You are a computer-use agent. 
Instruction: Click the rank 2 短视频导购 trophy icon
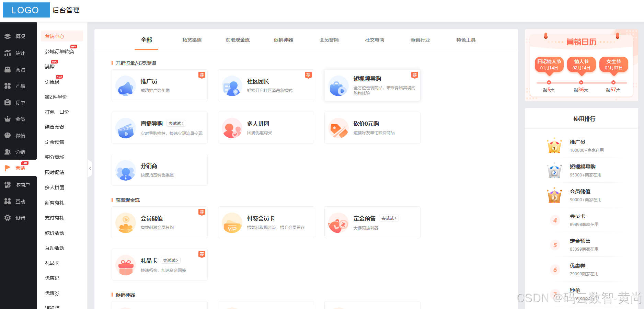[x=554, y=170]
